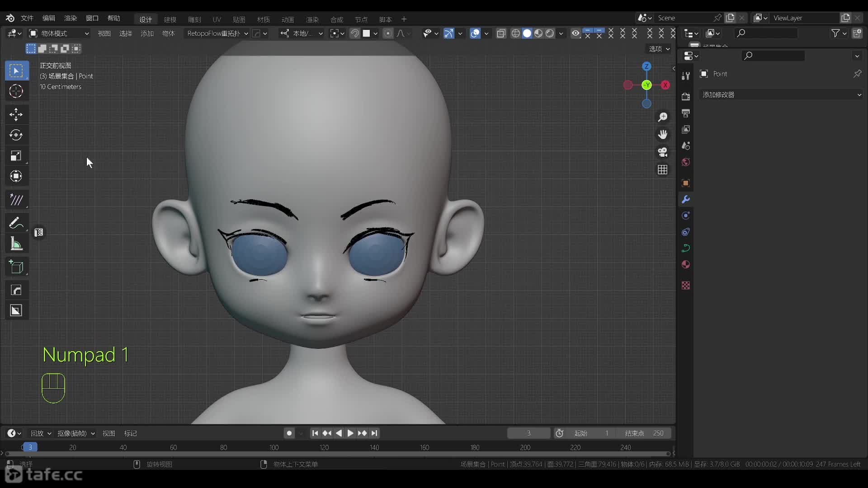Select the Scale tool
This screenshot has width=868, height=488.
click(x=16, y=156)
